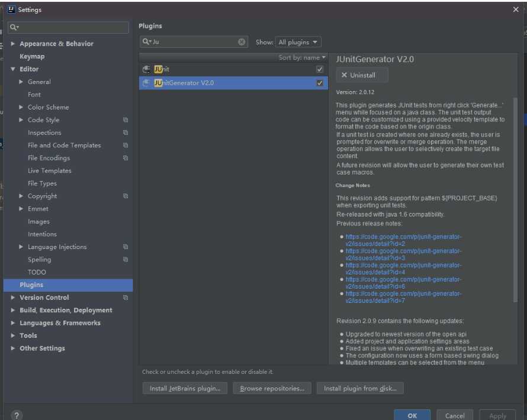Viewport: 527px width, 420px height.
Task: Focus the plugin search field containing 'Ju'
Action: click(x=194, y=41)
